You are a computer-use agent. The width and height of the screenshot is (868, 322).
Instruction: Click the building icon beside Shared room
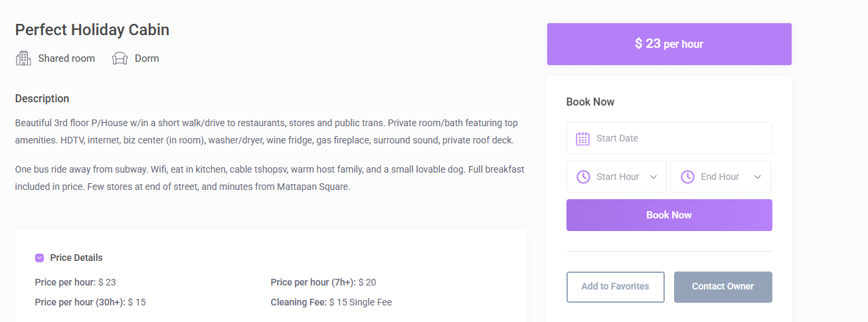click(23, 58)
